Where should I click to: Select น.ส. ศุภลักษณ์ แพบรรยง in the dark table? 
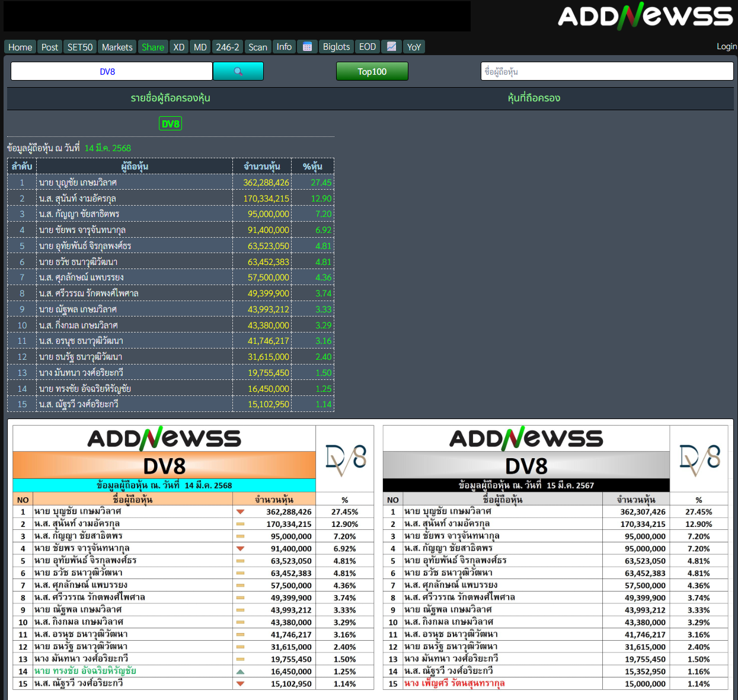tap(81, 277)
